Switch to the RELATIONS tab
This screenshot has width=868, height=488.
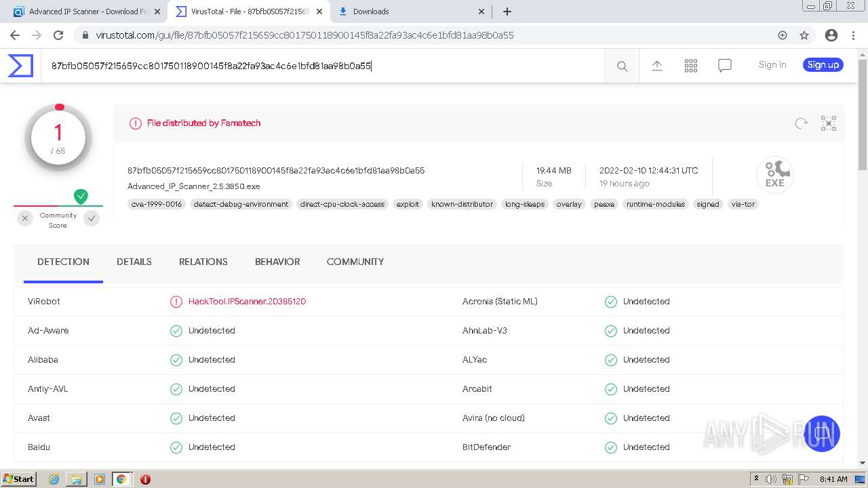[203, 262]
